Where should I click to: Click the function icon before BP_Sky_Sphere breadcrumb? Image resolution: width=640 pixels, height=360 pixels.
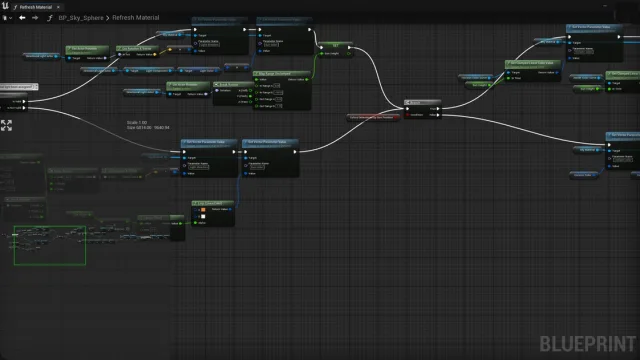pyautogui.click(x=49, y=18)
